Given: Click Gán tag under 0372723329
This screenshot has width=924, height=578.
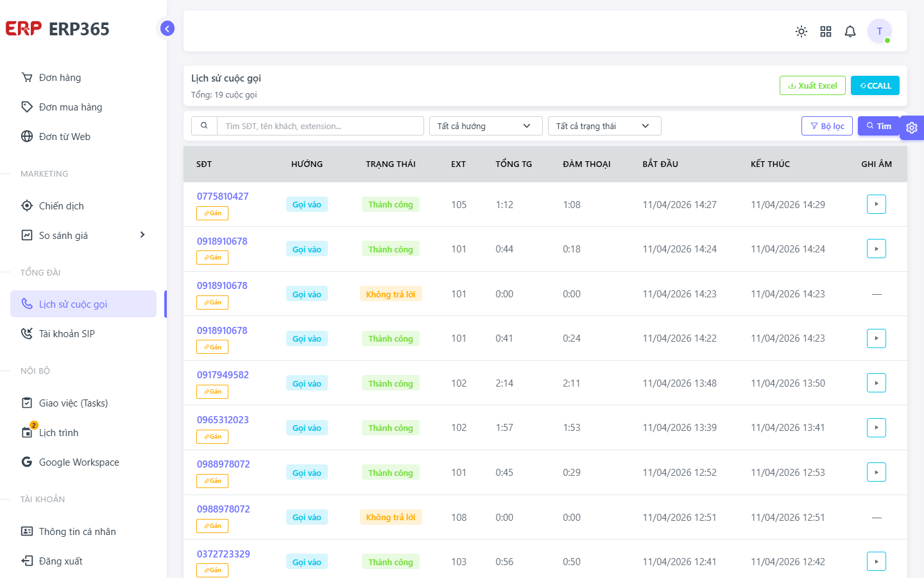Looking at the screenshot, I should pyautogui.click(x=212, y=570).
